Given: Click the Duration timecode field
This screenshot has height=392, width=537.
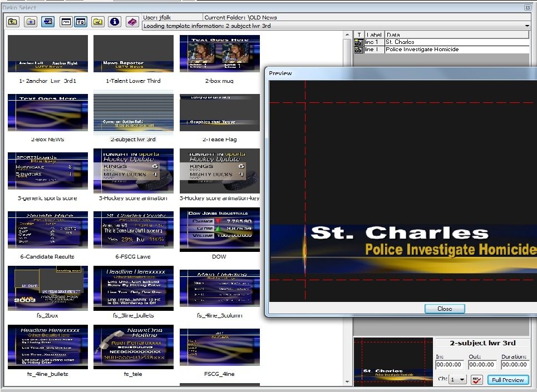Looking at the screenshot, I should coord(515,365).
